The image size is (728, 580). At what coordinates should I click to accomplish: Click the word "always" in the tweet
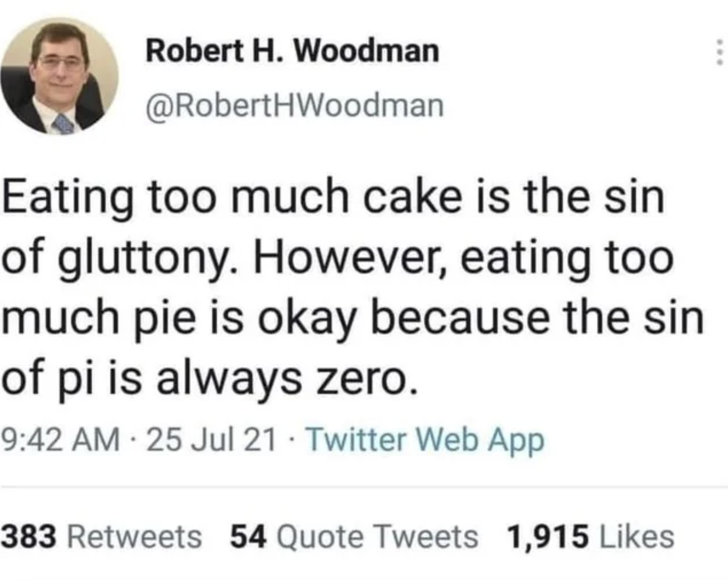[229, 379]
